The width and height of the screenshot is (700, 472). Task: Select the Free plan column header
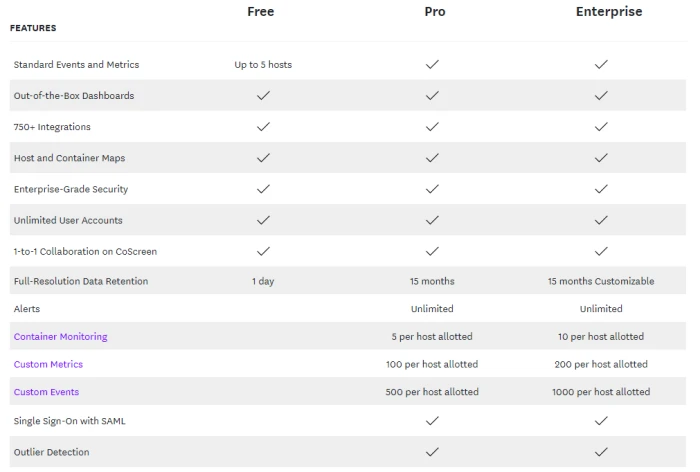(261, 12)
